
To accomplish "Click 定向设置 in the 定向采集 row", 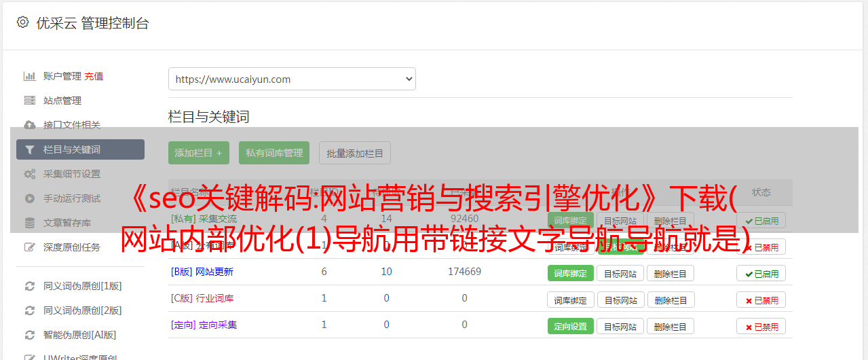I will 571,326.
